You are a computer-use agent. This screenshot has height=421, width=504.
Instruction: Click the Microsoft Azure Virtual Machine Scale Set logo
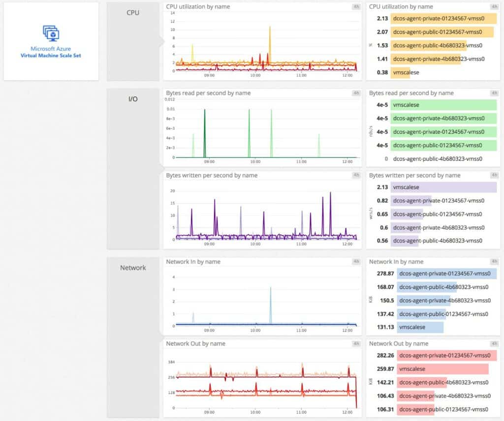(x=51, y=41)
